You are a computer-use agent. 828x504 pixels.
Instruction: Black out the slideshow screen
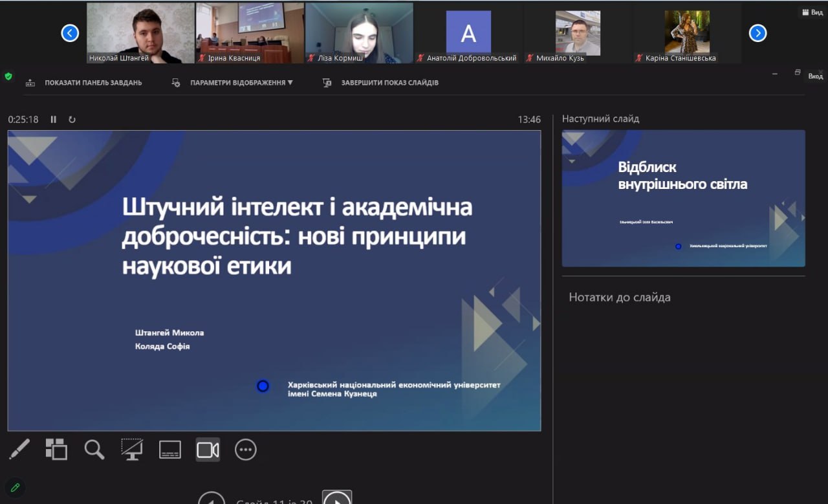[x=132, y=449]
